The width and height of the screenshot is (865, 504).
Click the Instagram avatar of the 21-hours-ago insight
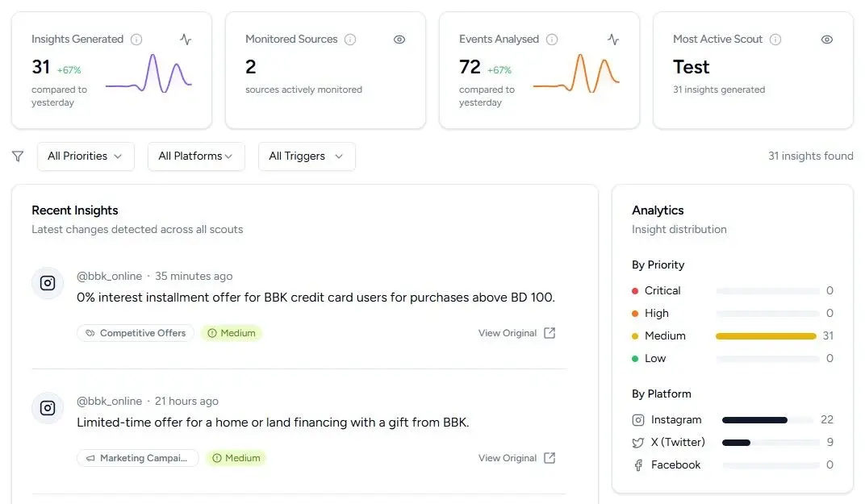[x=48, y=408]
